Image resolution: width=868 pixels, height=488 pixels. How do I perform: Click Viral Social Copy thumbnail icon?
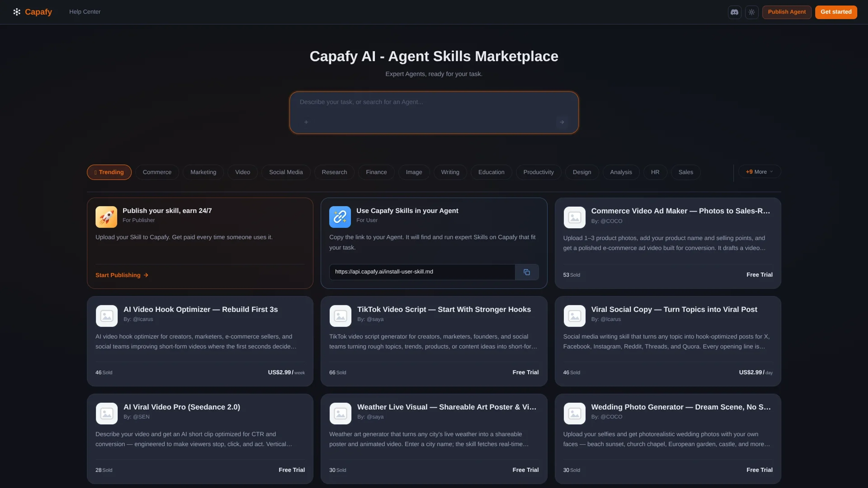pyautogui.click(x=575, y=316)
